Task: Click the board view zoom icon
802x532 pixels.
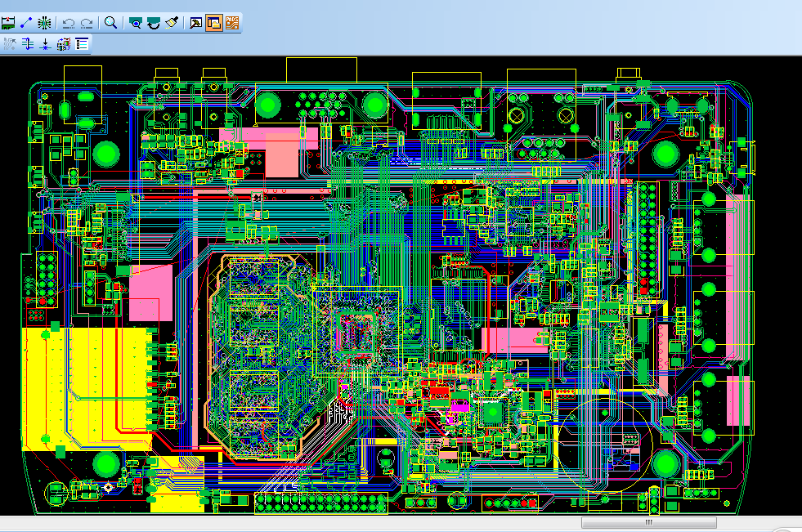Action: click(x=135, y=23)
